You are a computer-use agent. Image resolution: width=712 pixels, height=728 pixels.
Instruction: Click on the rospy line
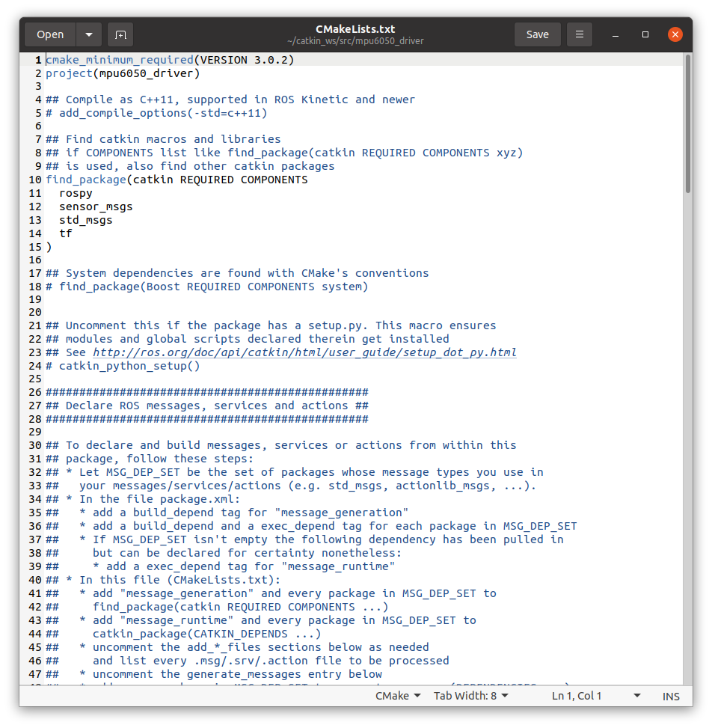click(76, 193)
